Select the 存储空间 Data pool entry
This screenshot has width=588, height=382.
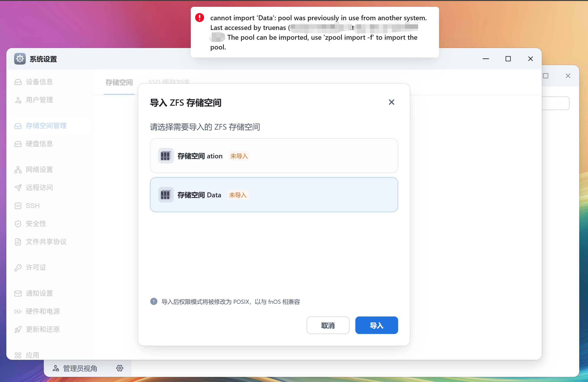click(274, 195)
